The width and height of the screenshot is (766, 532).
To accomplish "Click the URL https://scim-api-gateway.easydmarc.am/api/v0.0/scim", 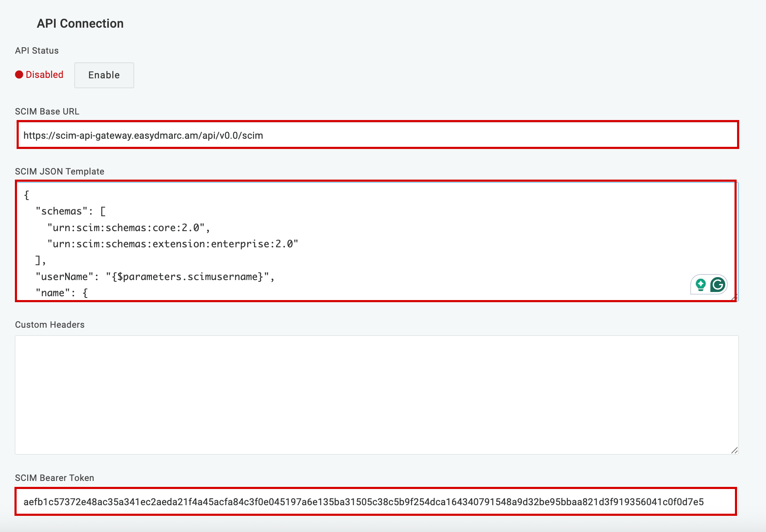I will [x=143, y=136].
